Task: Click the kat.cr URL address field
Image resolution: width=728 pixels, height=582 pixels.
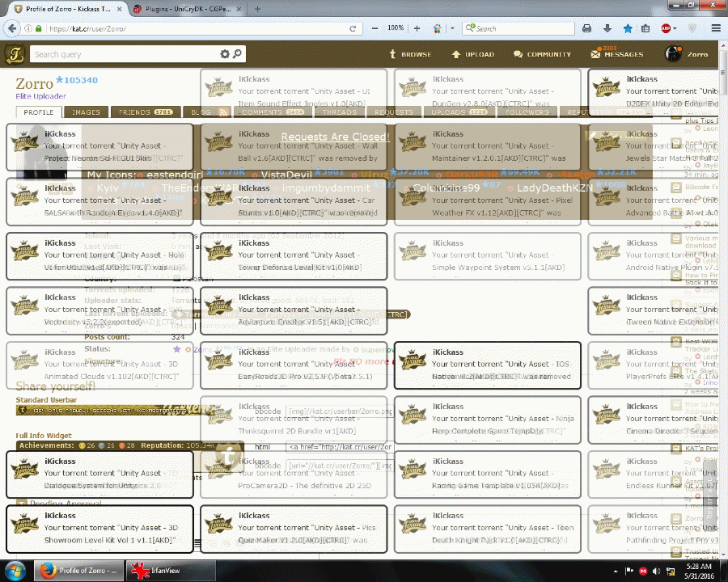Action: pos(195,28)
